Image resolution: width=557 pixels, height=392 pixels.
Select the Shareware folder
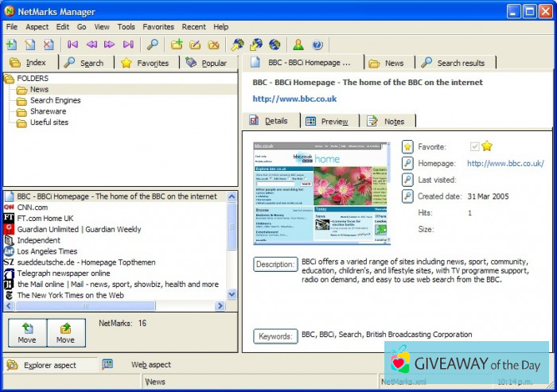coord(48,111)
